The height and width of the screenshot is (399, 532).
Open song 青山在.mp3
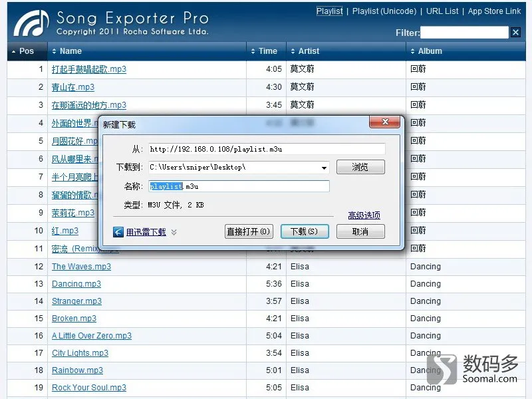[73, 87]
